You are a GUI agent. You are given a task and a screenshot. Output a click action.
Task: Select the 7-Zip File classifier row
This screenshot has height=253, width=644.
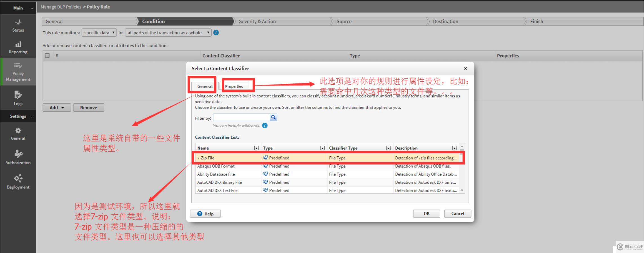(327, 158)
